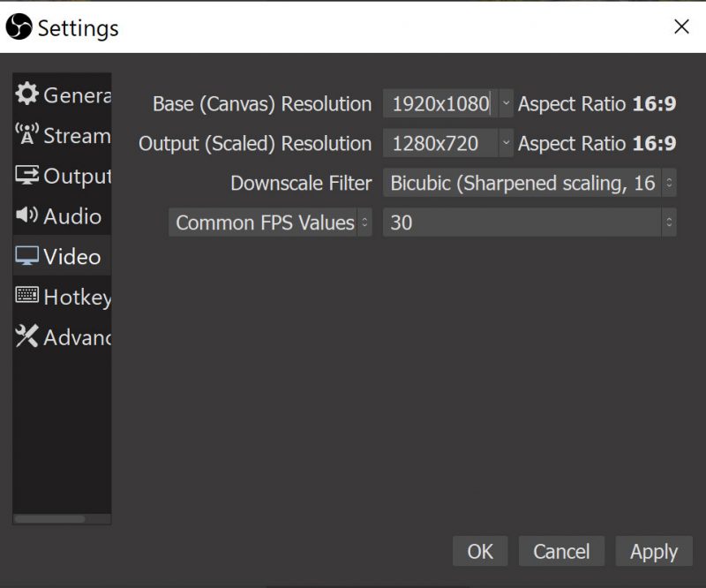This screenshot has width=706, height=588.
Task: Click inside the 1920x1080 resolution text field
Action: coord(439,103)
